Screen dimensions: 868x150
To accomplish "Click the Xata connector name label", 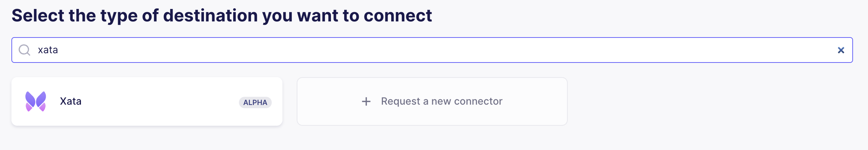I will click(71, 101).
